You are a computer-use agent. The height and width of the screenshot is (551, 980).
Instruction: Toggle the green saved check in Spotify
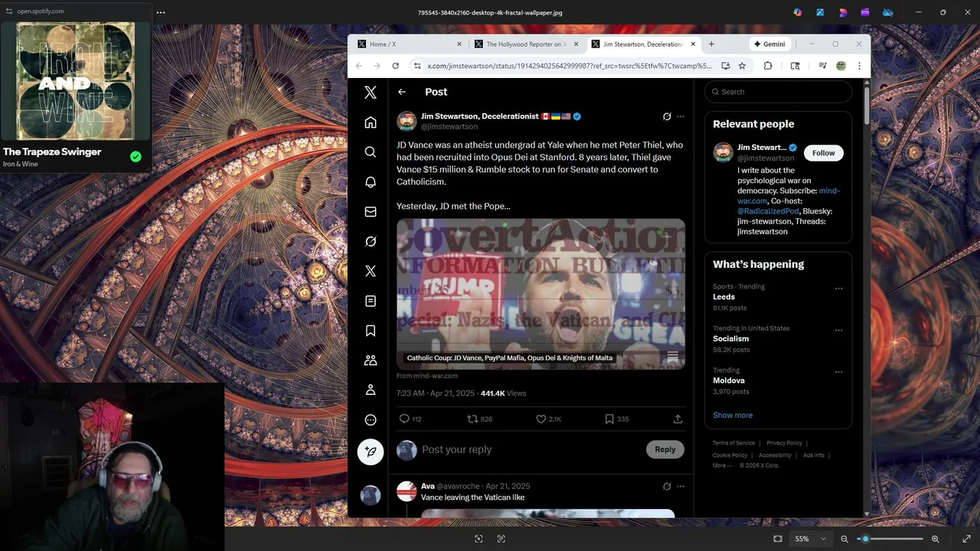(x=136, y=157)
